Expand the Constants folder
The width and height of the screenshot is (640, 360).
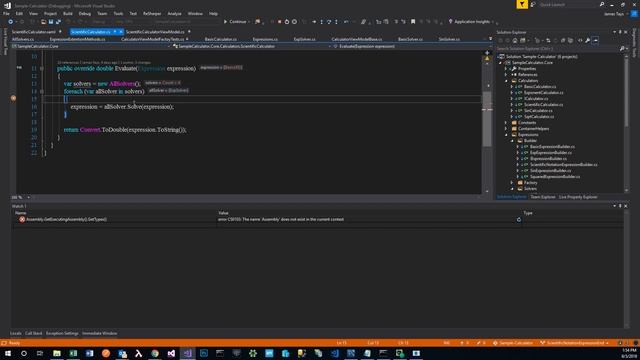(x=507, y=123)
